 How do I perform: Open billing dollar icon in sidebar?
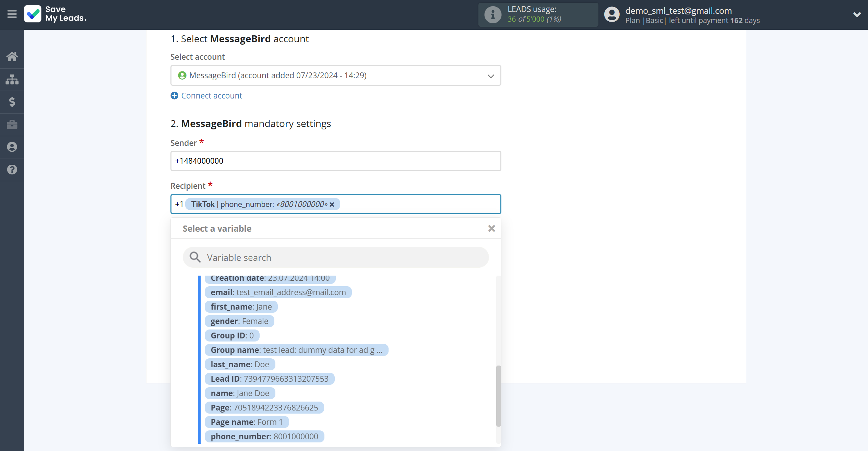coord(12,102)
